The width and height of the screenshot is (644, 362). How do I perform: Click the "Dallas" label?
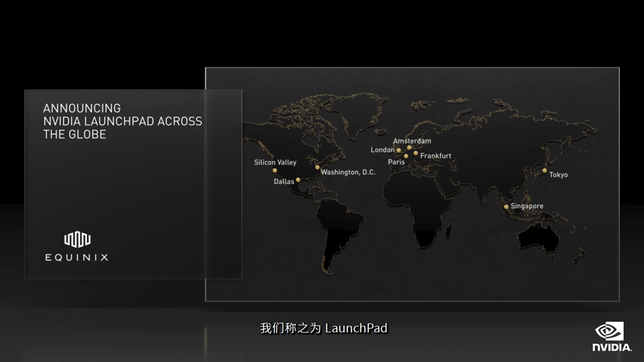pos(284,181)
